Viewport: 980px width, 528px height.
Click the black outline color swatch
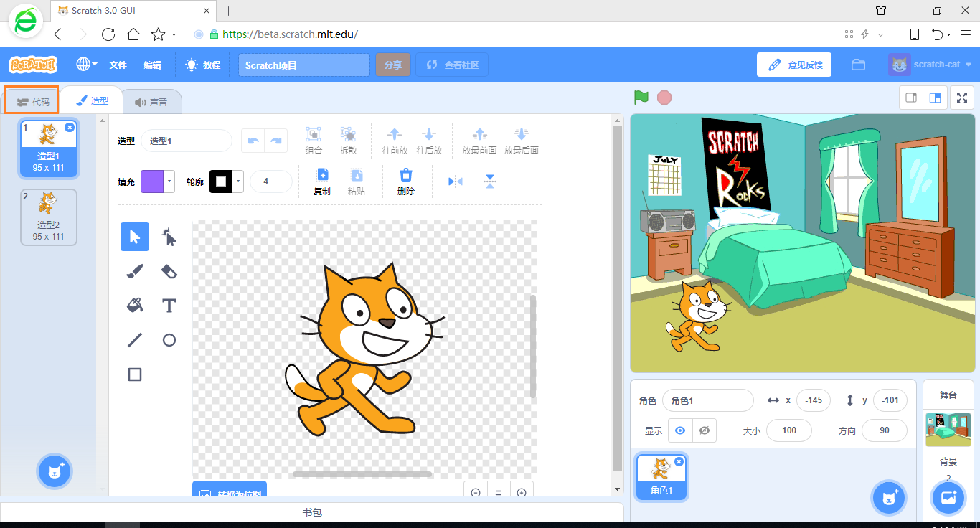point(221,181)
